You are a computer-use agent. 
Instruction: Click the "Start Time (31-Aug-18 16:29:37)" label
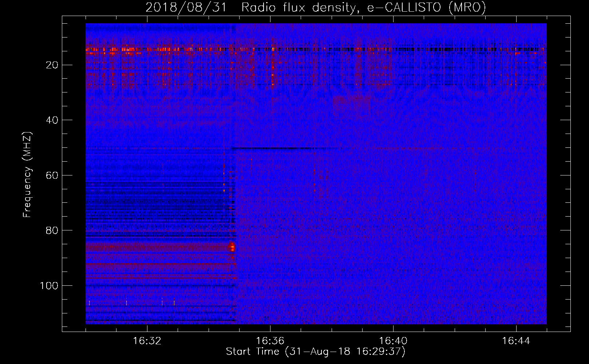pyautogui.click(x=316, y=352)
